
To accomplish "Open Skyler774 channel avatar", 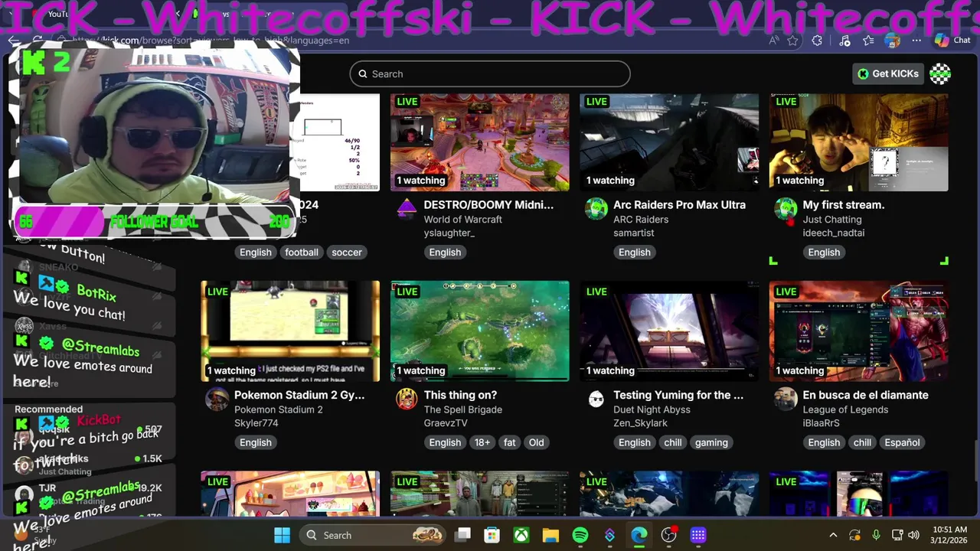I will 217,399.
